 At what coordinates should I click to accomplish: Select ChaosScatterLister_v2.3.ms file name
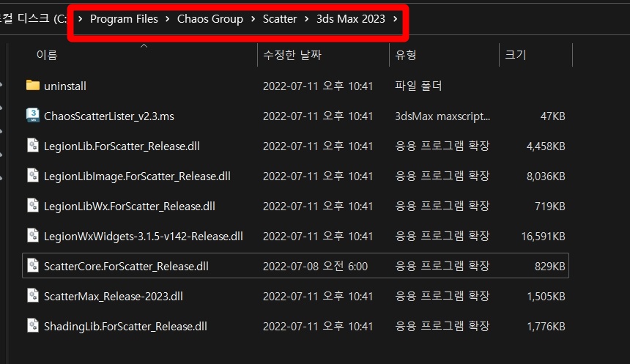pyautogui.click(x=109, y=116)
